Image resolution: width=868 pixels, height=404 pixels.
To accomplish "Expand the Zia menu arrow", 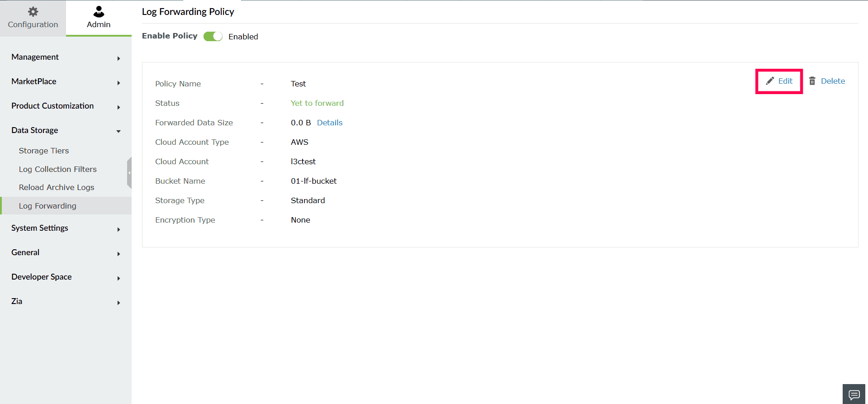I will [119, 303].
